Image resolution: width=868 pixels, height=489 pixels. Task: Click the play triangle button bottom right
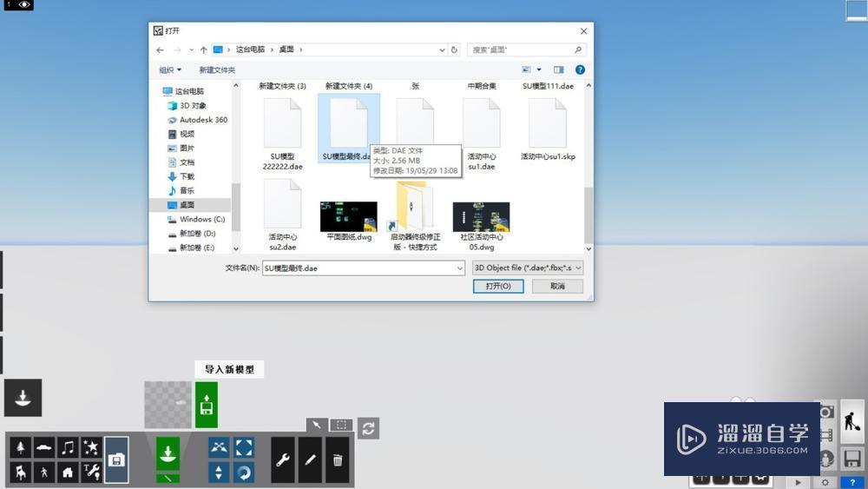pos(798,483)
